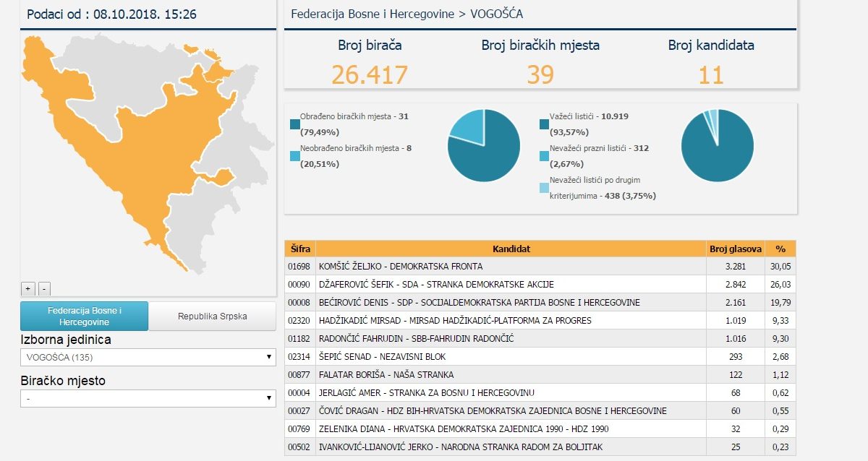Select row DŽAFEROVIĆ ŠEFIK - SDA
868x461 pixels.
pyautogui.click(x=540, y=284)
